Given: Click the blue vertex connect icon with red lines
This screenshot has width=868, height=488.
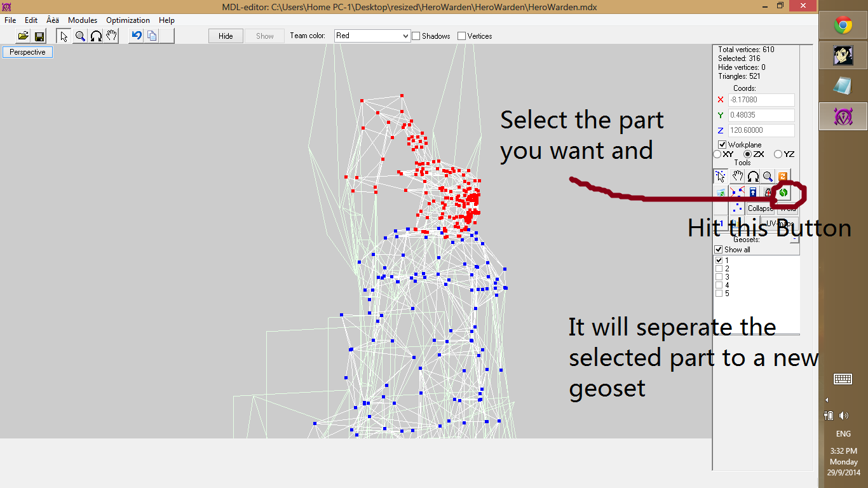Looking at the screenshot, I should pyautogui.click(x=737, y=192).
